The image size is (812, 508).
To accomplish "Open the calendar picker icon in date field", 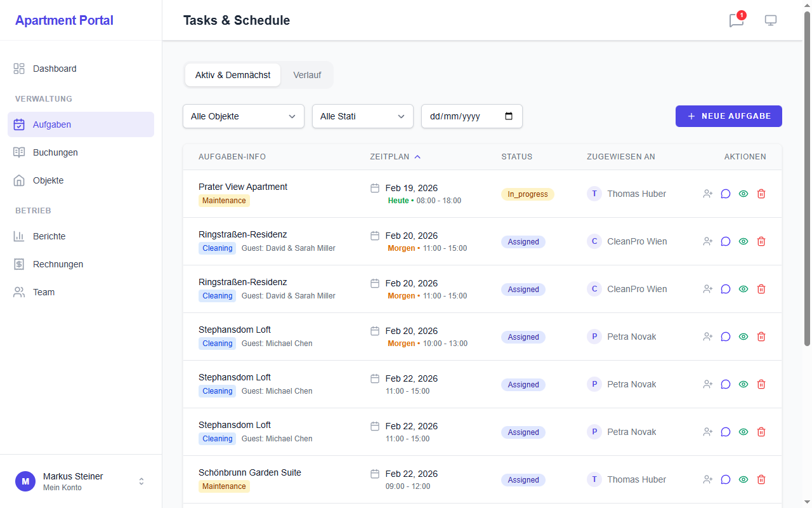I will click(509, 116).
